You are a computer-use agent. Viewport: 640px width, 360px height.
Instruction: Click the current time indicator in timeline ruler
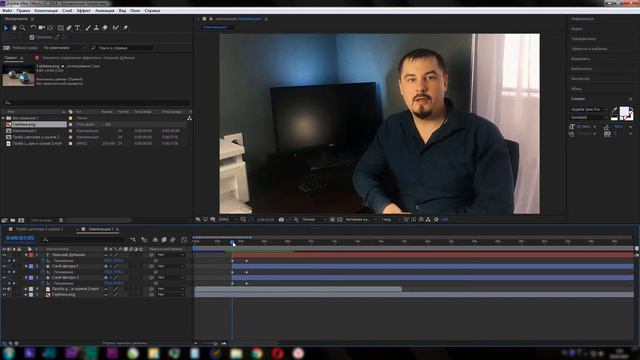(x=232, y=243)
